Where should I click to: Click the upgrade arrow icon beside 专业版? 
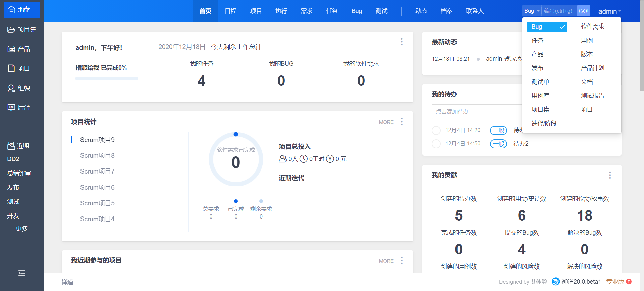(629, 282)
